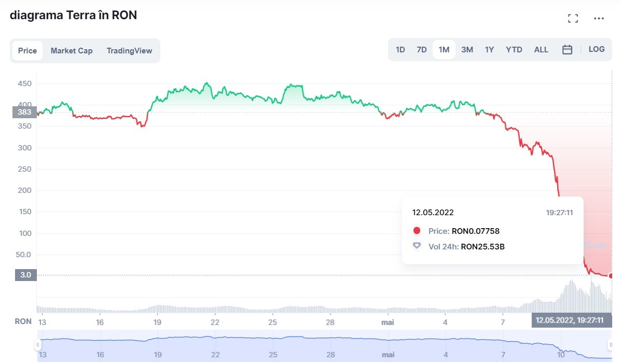Click the mai month label on main axis
This screenshot has width=621, height=364.
click(388, 323)
